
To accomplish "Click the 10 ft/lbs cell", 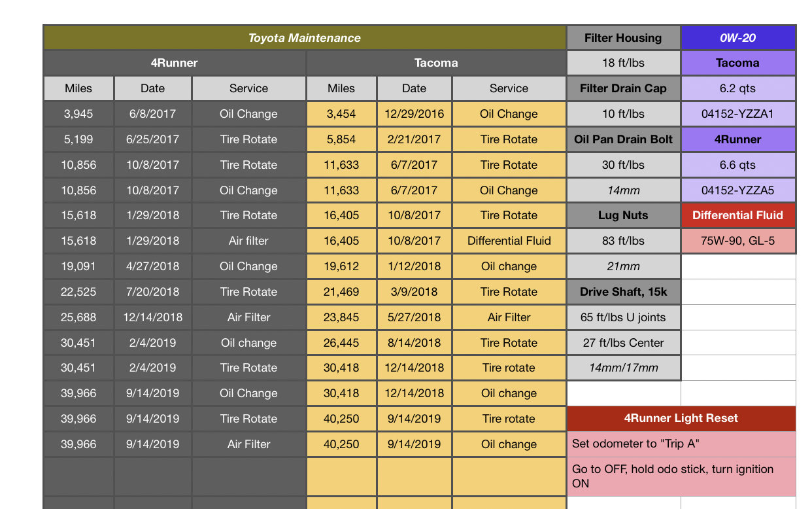I will [x=624, y=114].
